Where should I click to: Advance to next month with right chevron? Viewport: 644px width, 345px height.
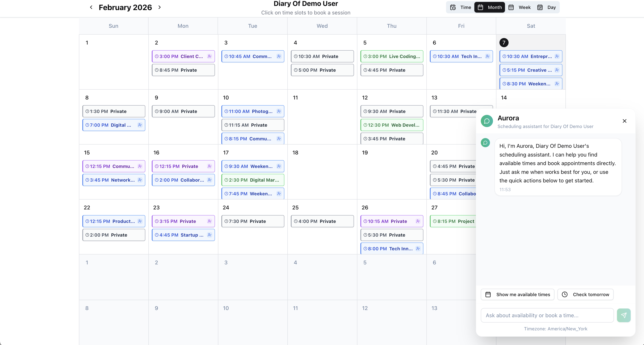pyautogui.click(x=160, y=7)
